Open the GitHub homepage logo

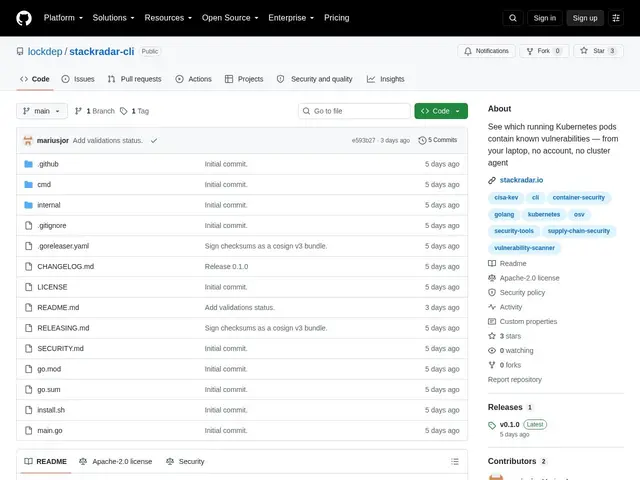(x=24, y=18)
